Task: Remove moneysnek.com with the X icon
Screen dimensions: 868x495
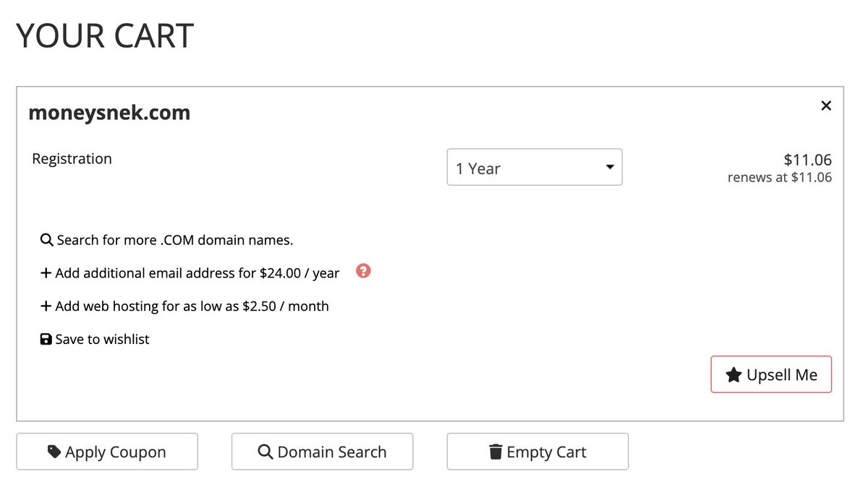Action: coord(826,106)
